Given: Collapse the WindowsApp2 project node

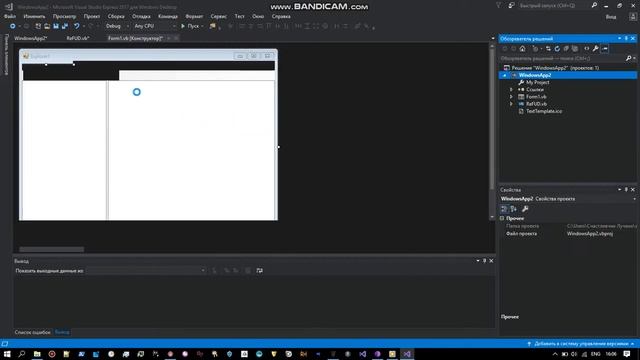Looking at the screenshot, I should pyautogui.click(x=505, y=75).
